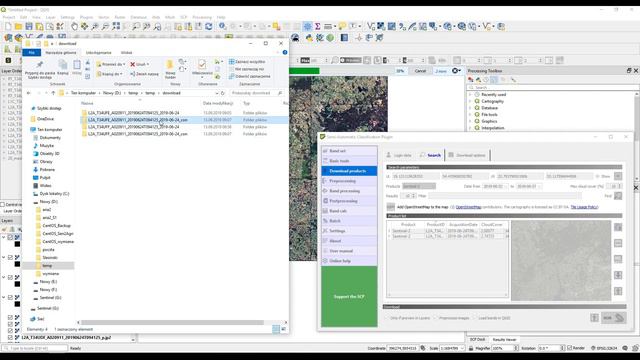Image resolution: width=640 pixels, height=360 pixels.
Task: Click the refresh icon beside Explorer address bar
Action: tap(222, 93)
